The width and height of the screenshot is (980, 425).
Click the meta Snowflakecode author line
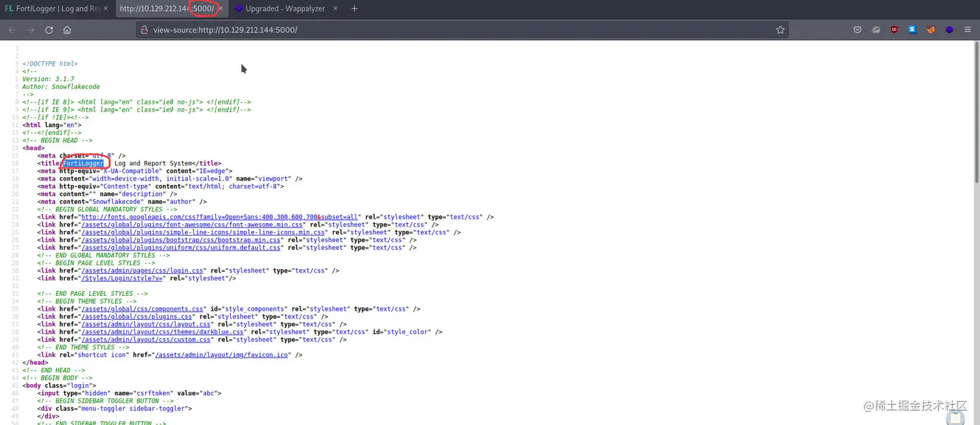point(122,202)
